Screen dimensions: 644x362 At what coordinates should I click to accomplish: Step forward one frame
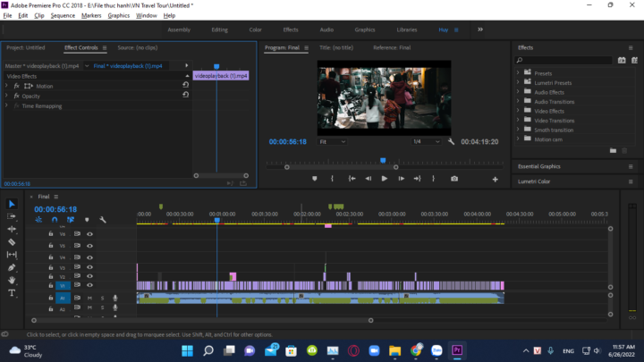coord(402,179)
